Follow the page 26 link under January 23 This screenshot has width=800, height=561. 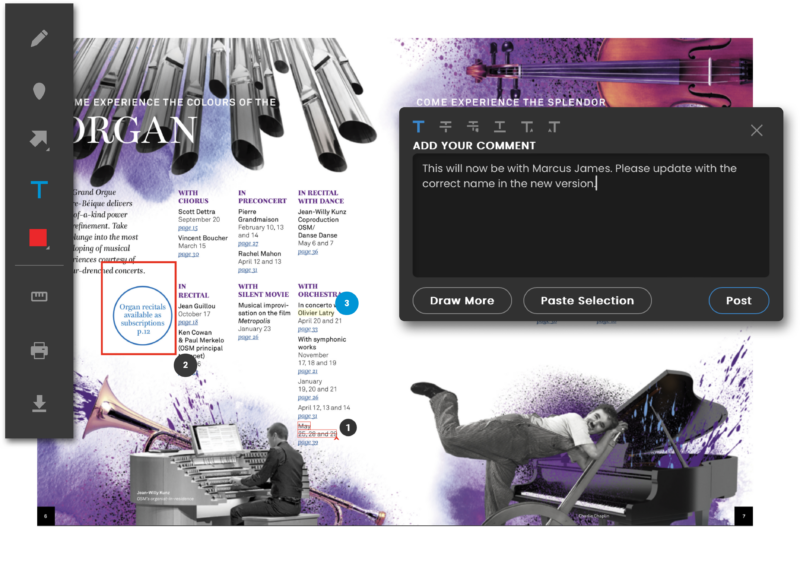tap(248, 337)
